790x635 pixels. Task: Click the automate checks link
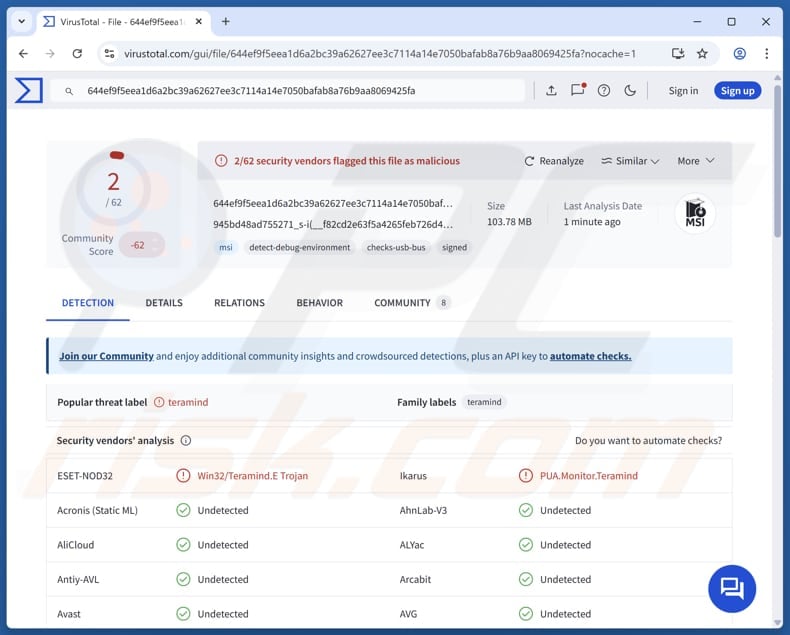tap(590, 356)
